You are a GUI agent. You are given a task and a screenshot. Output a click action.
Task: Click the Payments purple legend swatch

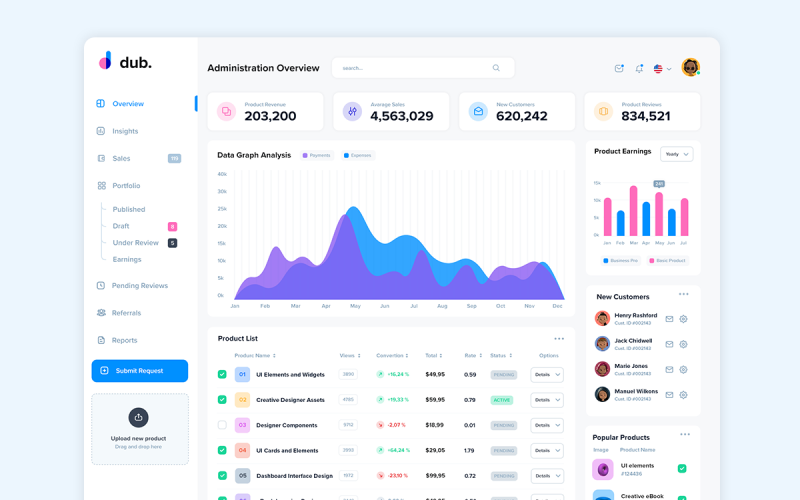(305, 155)
